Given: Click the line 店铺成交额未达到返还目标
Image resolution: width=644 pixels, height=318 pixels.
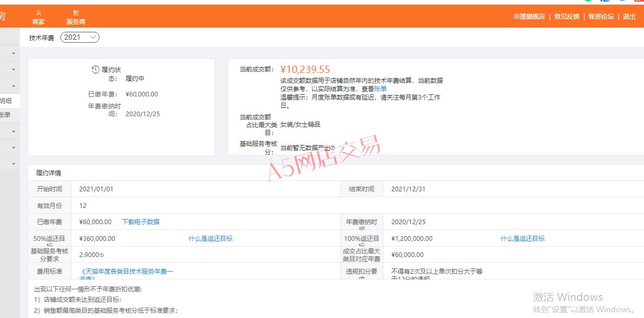Looking at the screenshot, I should click(x=78, y=300).
